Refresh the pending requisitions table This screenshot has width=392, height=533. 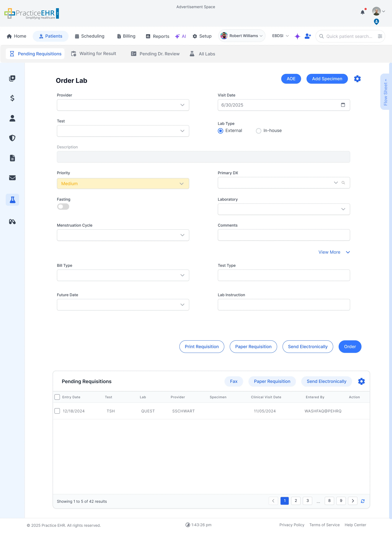[x=363, y=501]
